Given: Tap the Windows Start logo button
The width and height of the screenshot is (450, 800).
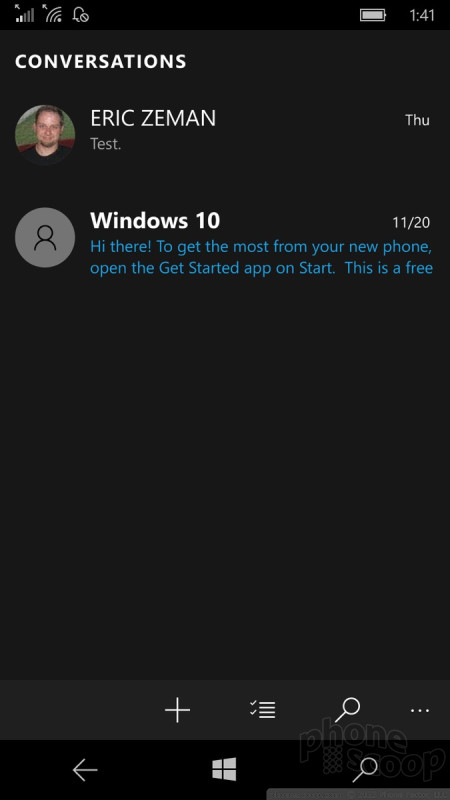Looking at the screenshot, I should (x=224, y=769).
